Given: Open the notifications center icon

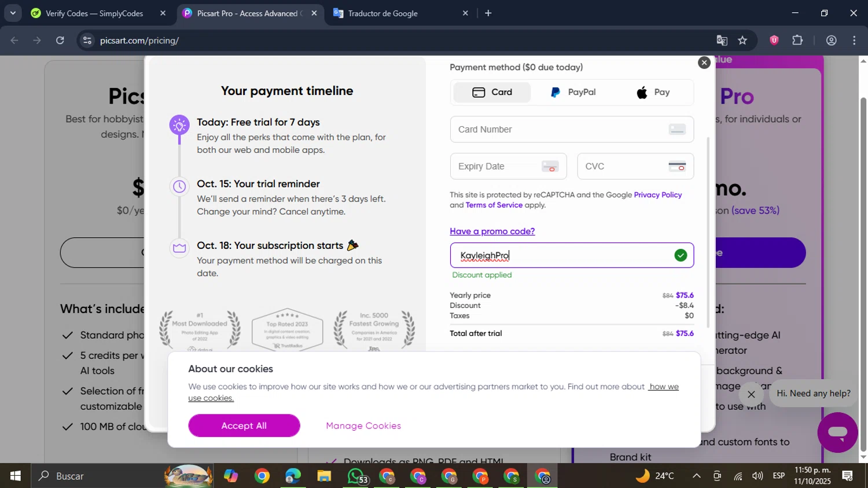Looking at the screenshot, I should [848, 476].
